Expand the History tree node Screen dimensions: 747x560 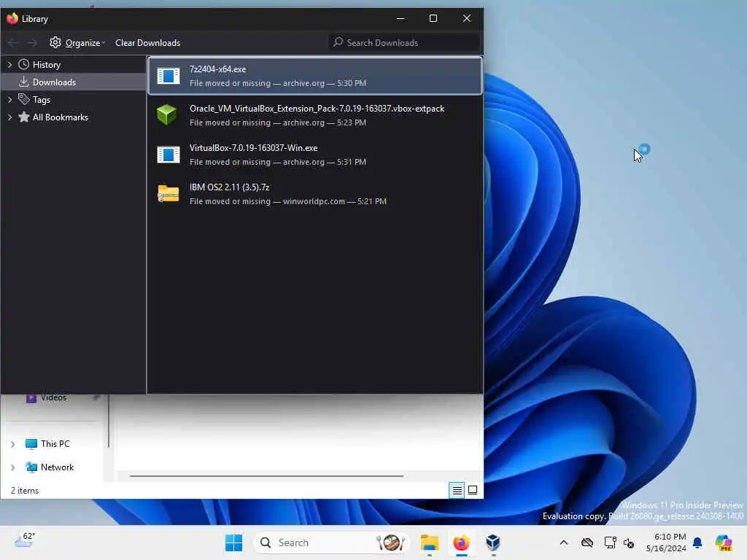point(9,64)
